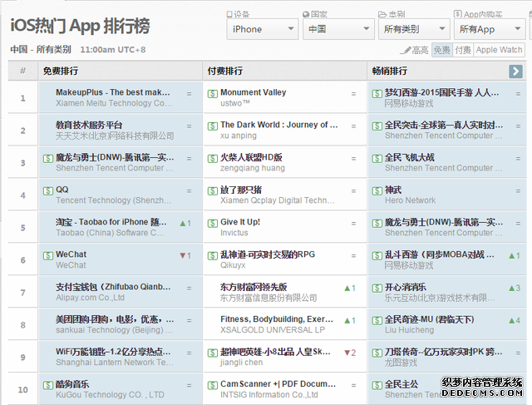This screenshot has height=405, width=532.
Task: Open MakeupPlus app in free ranking
Action: coord(113,92)
